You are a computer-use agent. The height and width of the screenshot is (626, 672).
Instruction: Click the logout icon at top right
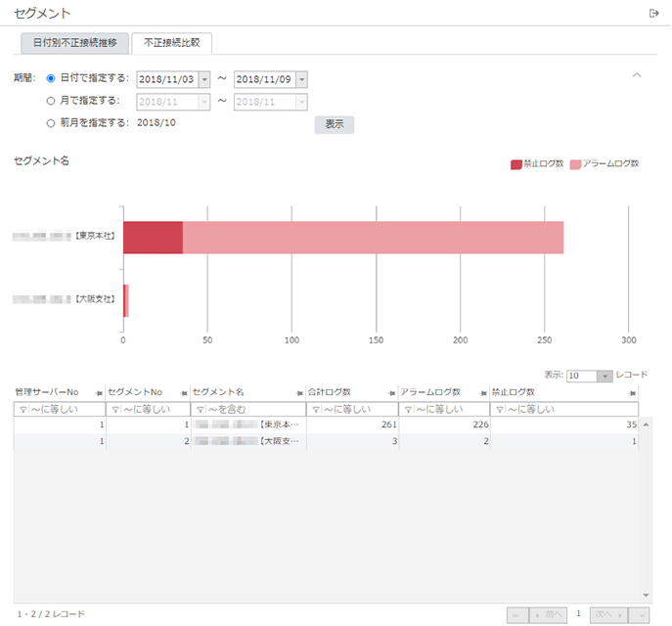pyautogui.click(x=653, y=13)
